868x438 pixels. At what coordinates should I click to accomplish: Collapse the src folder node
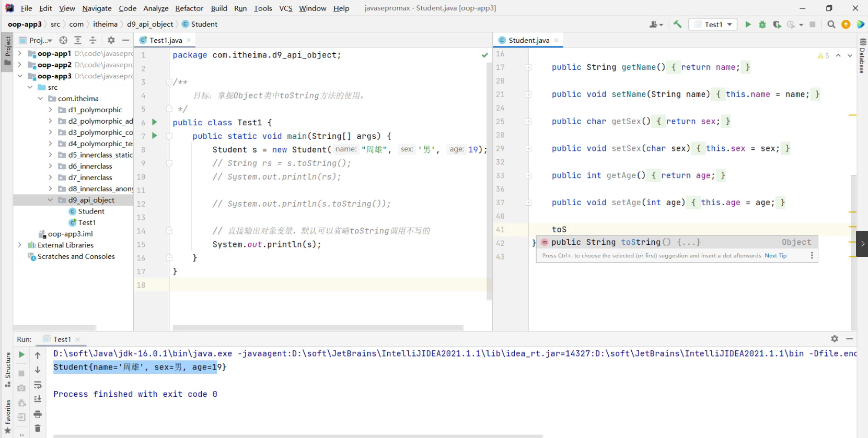30,87
